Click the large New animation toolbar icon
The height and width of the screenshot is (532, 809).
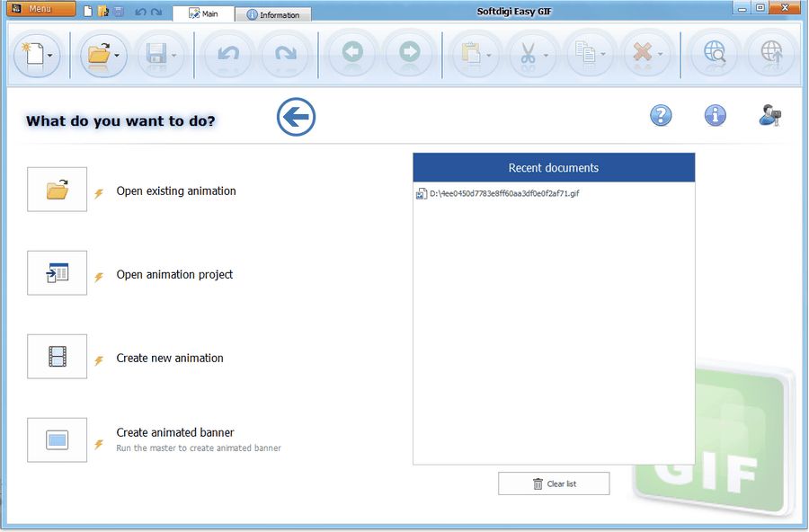click(x=33, y=54)
